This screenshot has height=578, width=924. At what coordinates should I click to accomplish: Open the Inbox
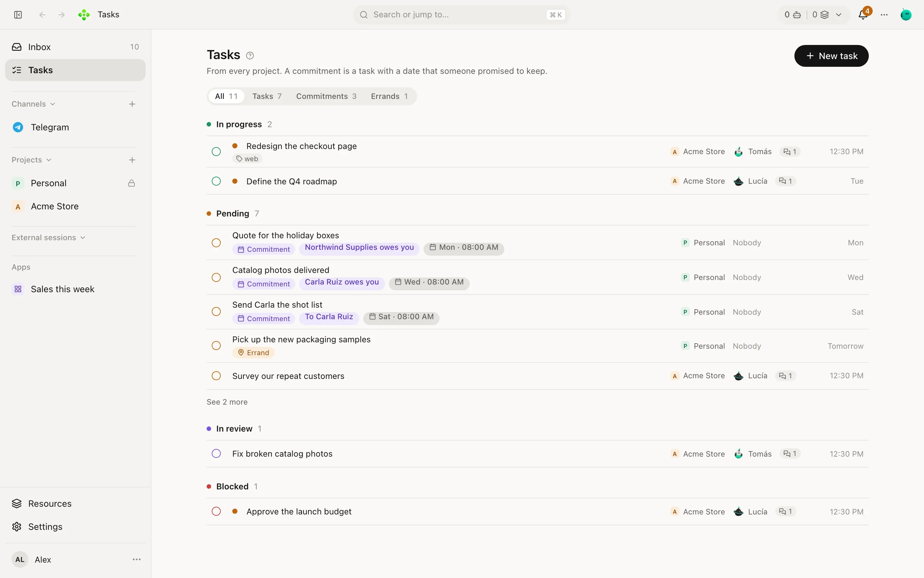click(75, 47)
